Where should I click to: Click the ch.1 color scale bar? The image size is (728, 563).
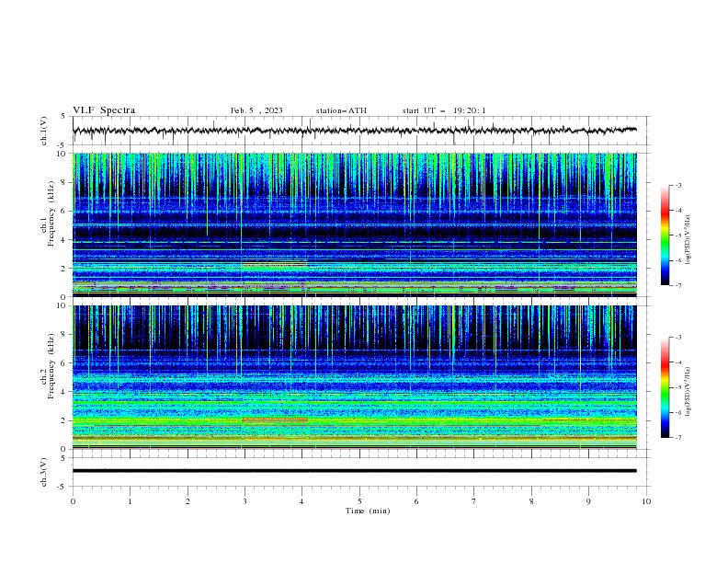pyautogui.click(x=665, y=236)
